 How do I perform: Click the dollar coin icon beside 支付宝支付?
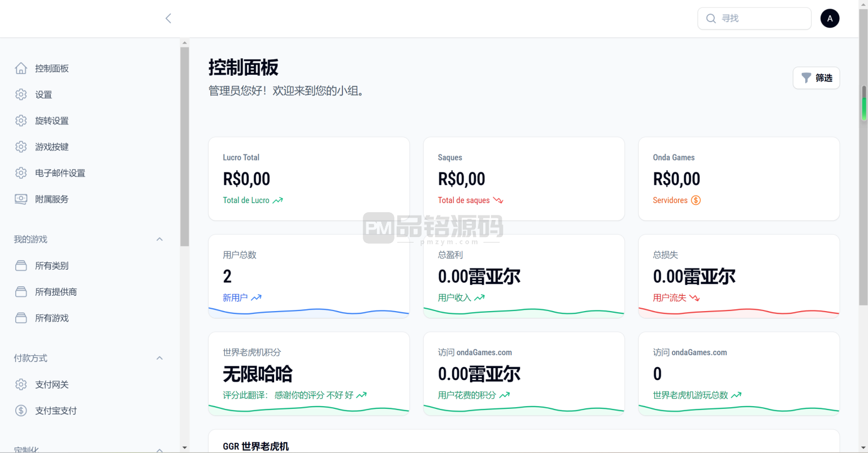point(21,411)
